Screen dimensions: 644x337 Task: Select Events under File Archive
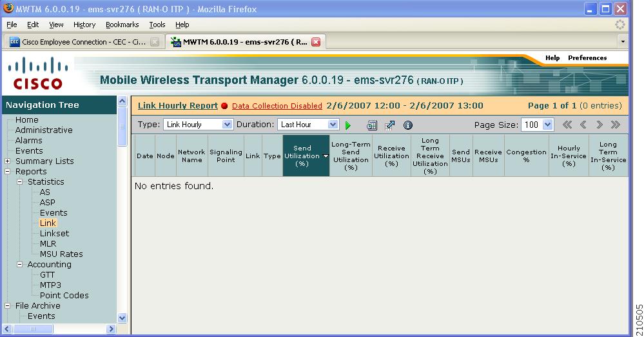click(x=41, y=316)
